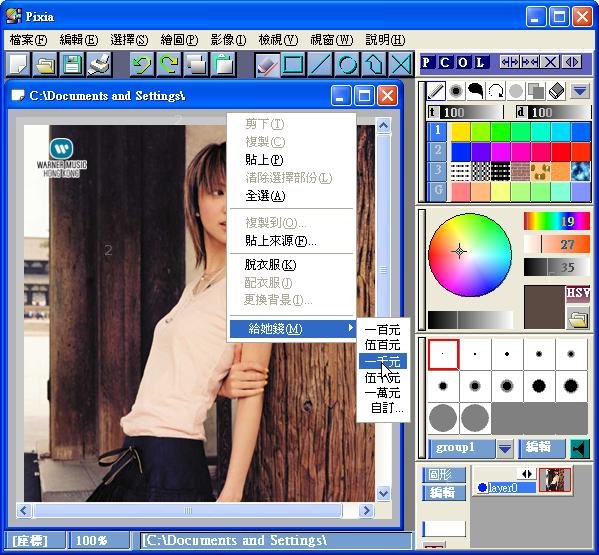Viewport: 599px width, 555px height.
Task: Select palette row G tab
Action: 438,190
